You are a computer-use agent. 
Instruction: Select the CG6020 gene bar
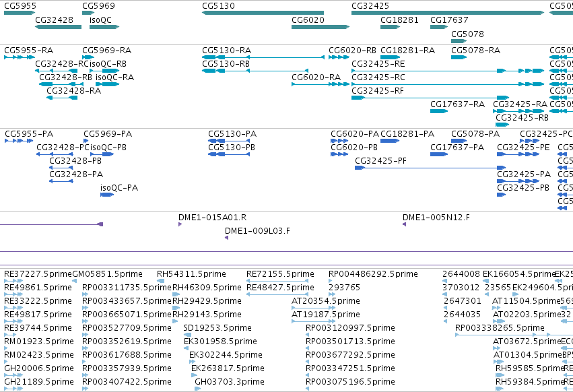pos(321,27)
